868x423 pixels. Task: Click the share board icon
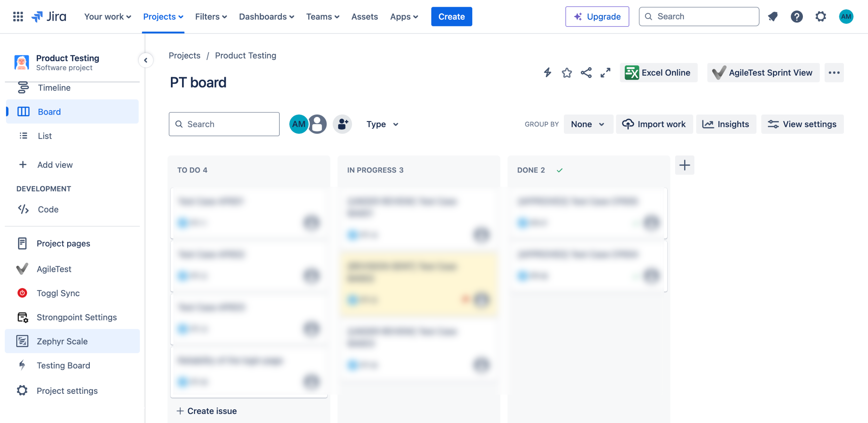pos(586,73)
